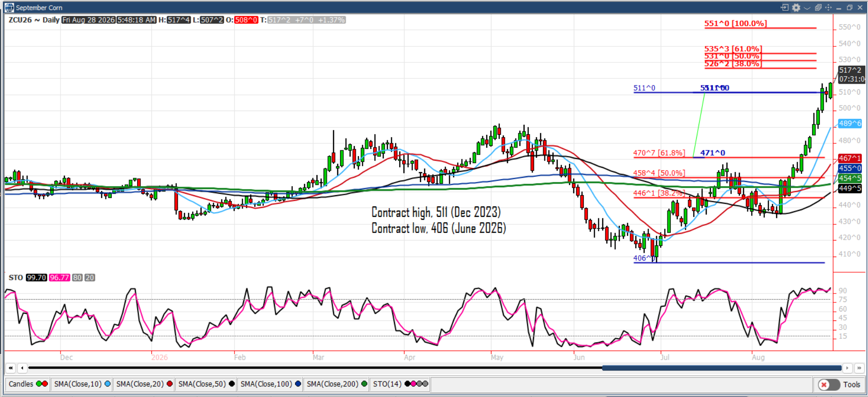Screen dimensions: 868x397
Task: Click the Contract high, 511 (Dec 2023) annotation
Action: pyautogui.click(x=436, y=212)
